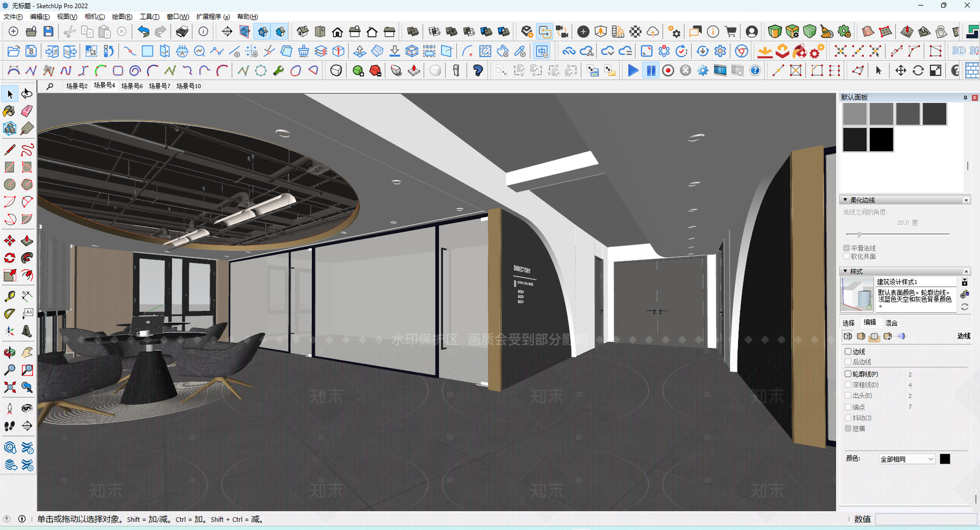Switch to the Home standard view icon
This screenshot has height=530, width=980.
pyautogui.click(x=337, y=31)
